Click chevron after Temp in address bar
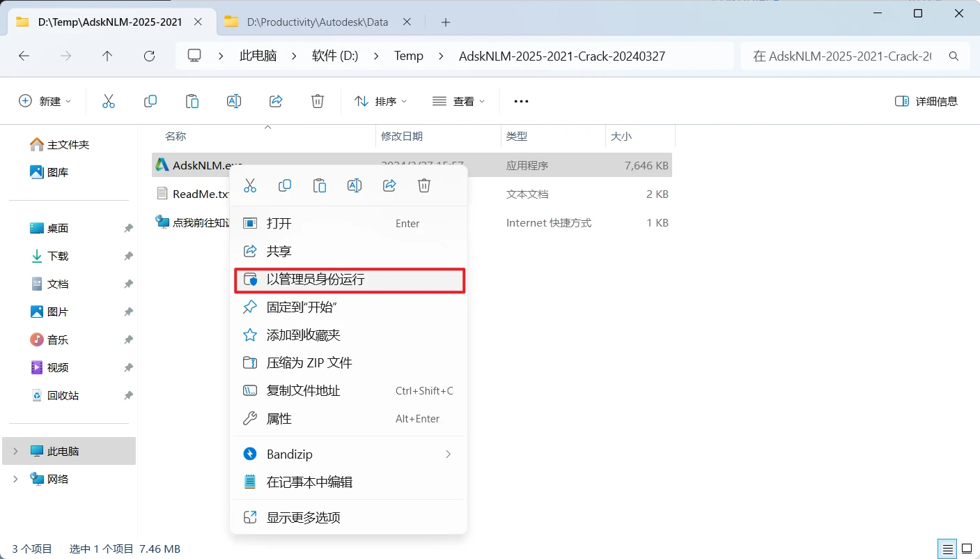Screen dimensions: 980x559 point(441,56)
